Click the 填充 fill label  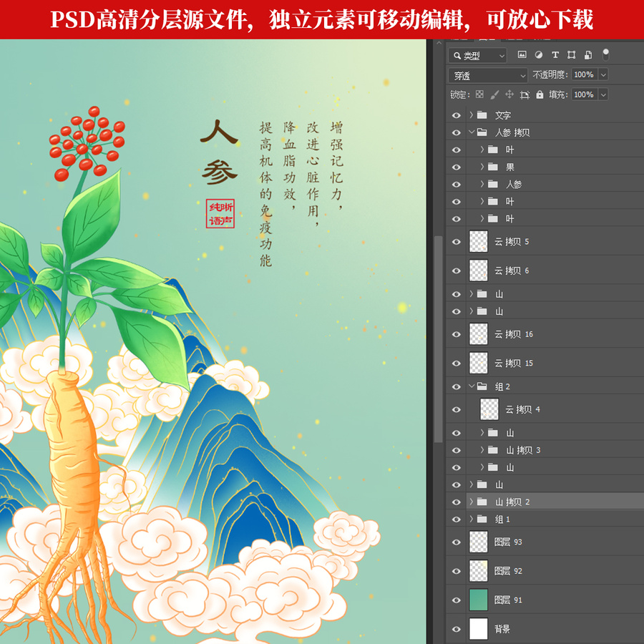[x=559, y=94]
